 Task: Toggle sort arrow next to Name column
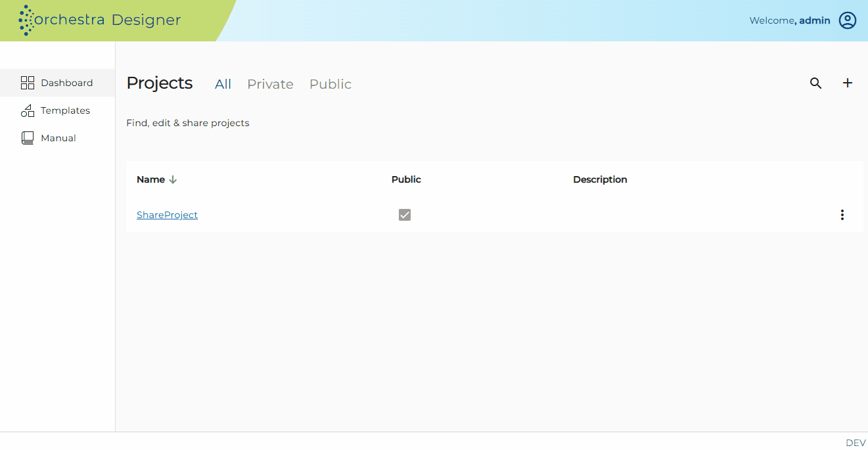pyautogui.click(x=173, y=179)
